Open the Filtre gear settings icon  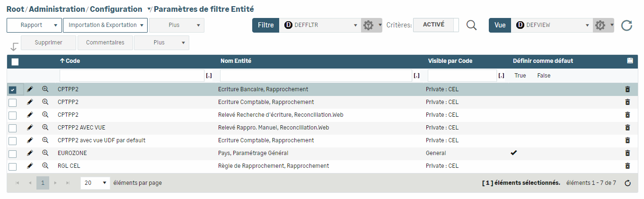[368, 26]
